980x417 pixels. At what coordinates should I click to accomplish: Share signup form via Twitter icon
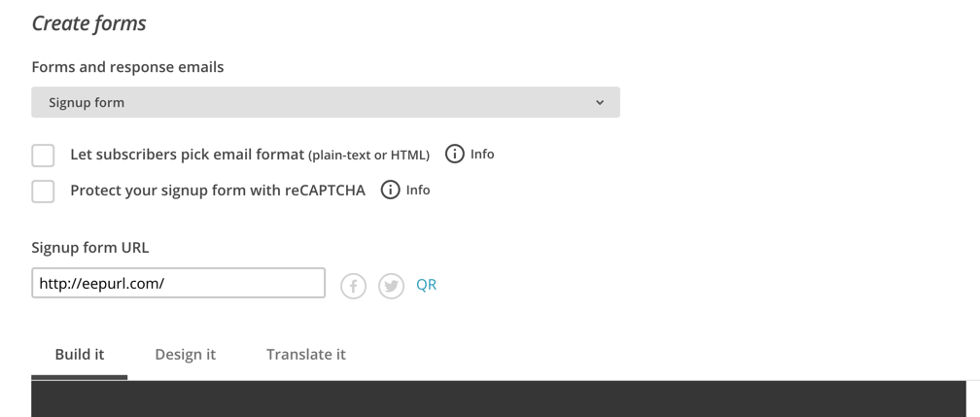[391, 287]
